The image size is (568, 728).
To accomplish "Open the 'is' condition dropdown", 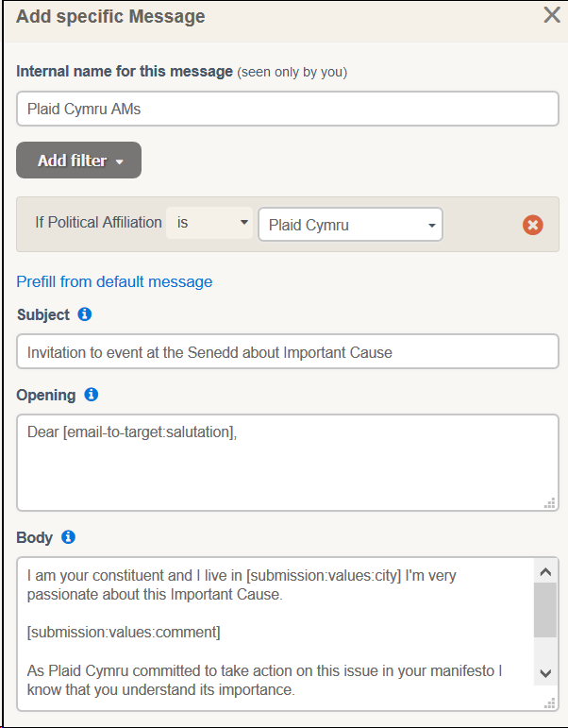I will pos(209,223).
